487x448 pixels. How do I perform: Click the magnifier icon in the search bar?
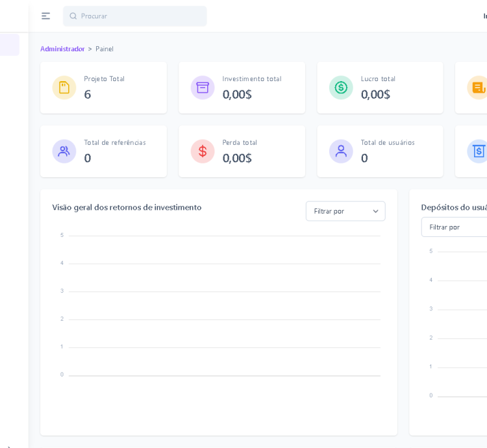click(x=73, y=16)
